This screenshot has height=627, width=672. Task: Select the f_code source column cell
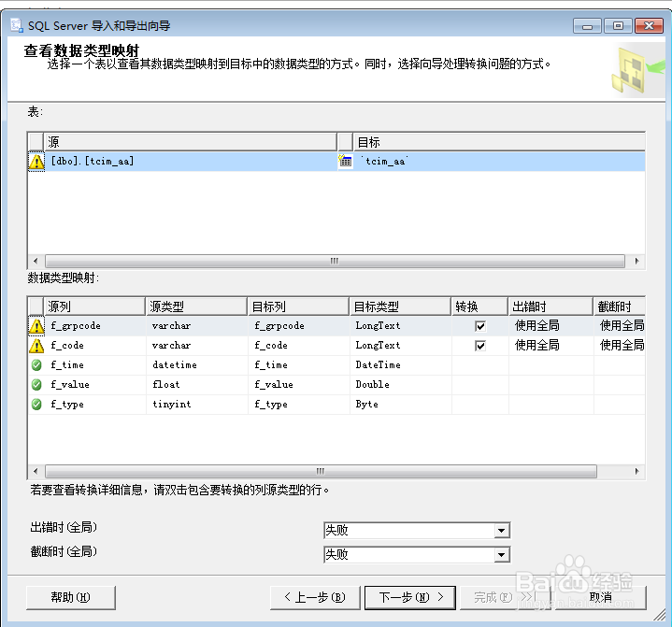tap(95, 346)
